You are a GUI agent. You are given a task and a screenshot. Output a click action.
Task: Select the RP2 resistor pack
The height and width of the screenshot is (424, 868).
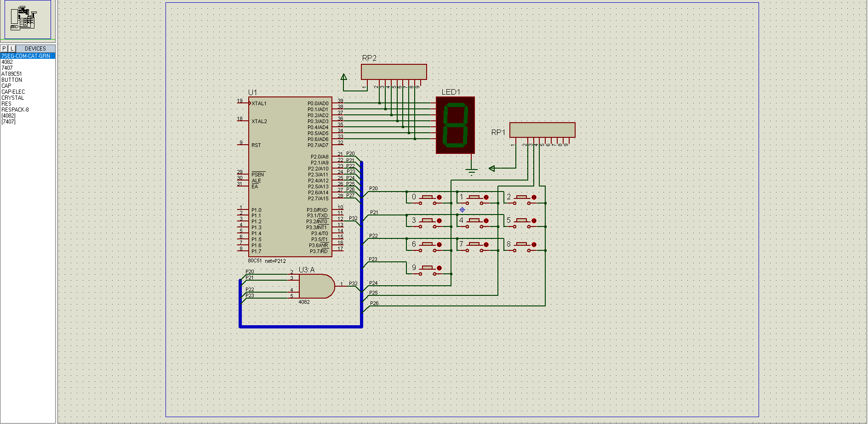pyautogui.click(x=394, y=72)
